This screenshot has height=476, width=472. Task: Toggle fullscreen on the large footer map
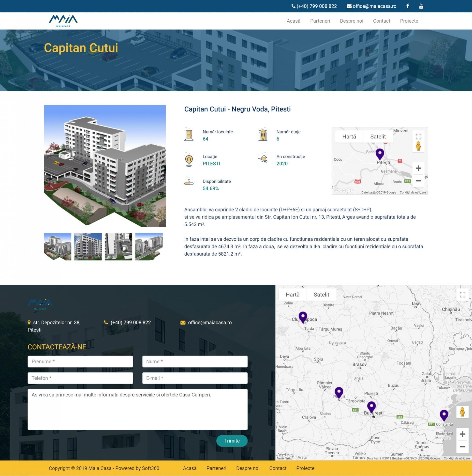click(462, 294)
